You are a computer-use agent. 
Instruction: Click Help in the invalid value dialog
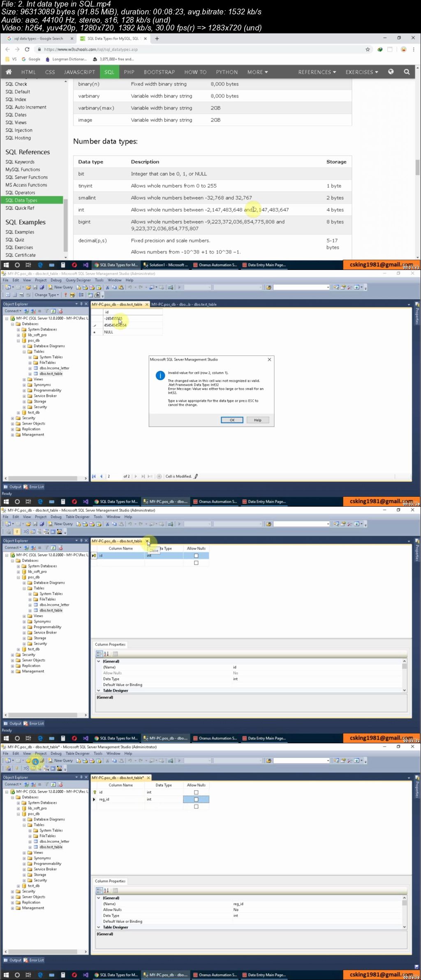pos(258,420)
